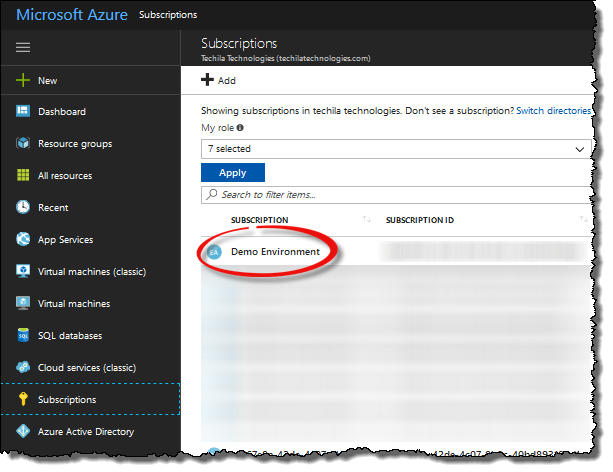Open Cloud services (classic) menu item
The image size is (613, 472).
click(90, 368)
